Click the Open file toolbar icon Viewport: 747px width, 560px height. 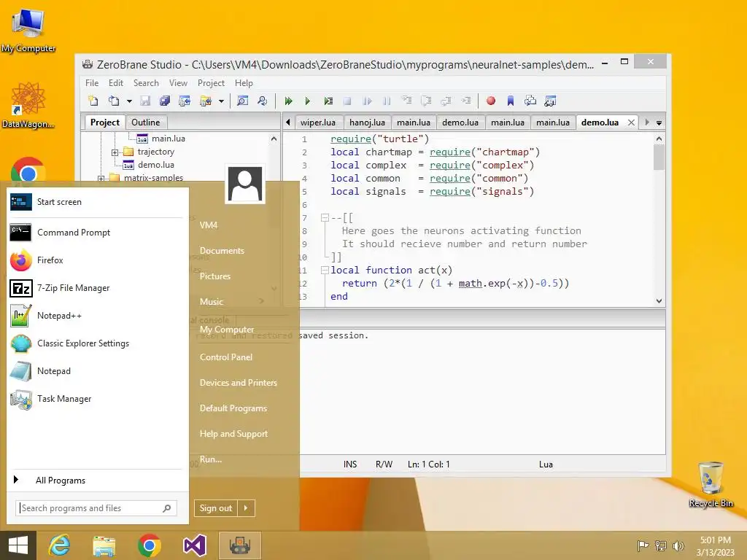tap(113, 101)
